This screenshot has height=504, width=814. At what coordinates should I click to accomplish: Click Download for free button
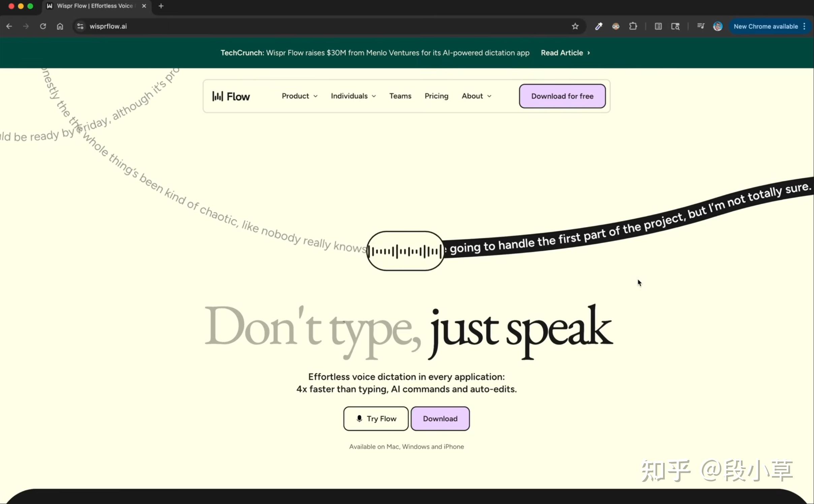pyautogui.click(x=562, y=96)
